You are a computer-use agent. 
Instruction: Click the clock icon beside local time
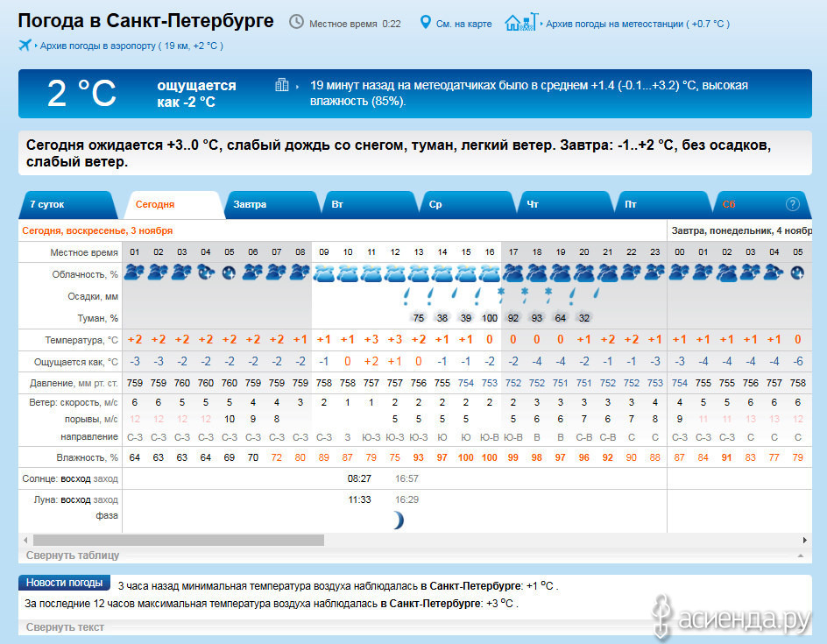(296, 22)
